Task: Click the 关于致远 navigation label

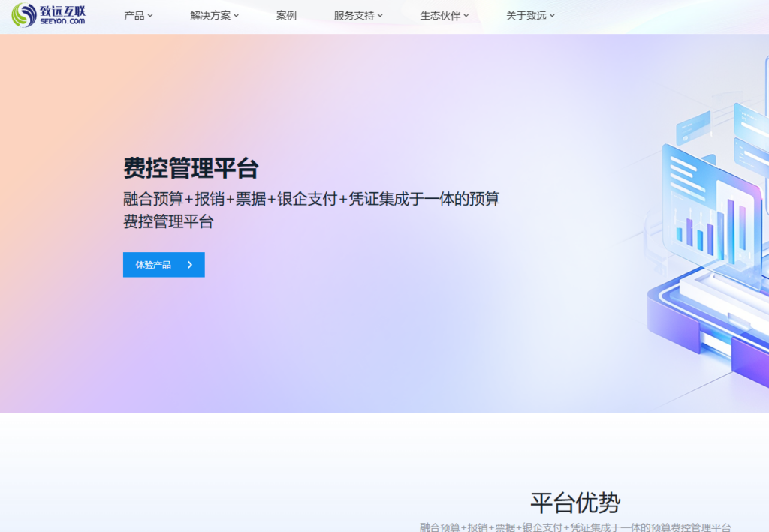Action: [526, 15]
